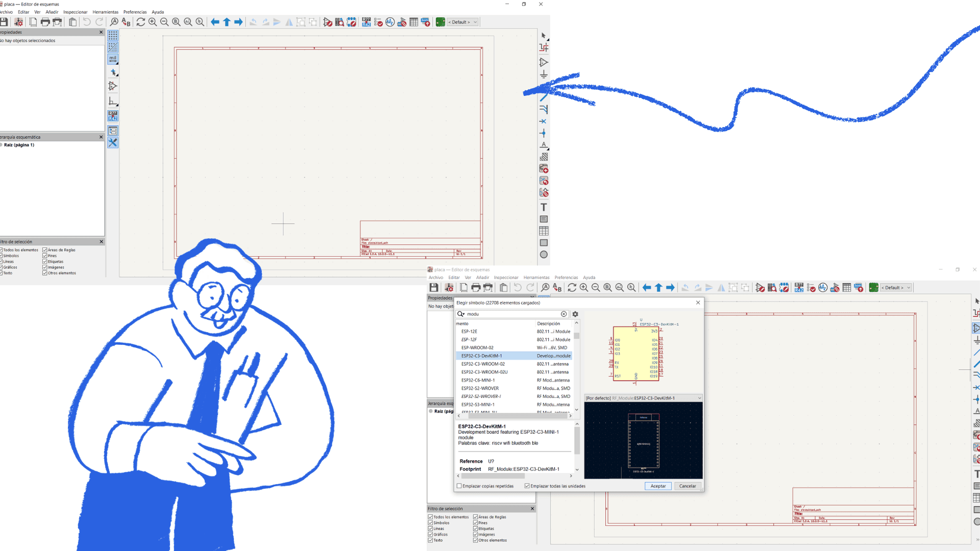This screenshot has height=551, width=980.
Task: Click the mil units toggle icon
Action: [x=113, y=59]
